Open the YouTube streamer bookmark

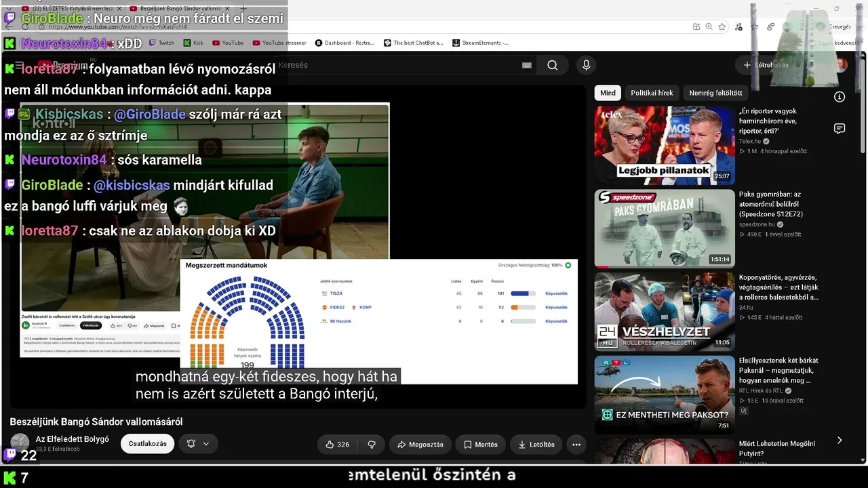[279, 43]
